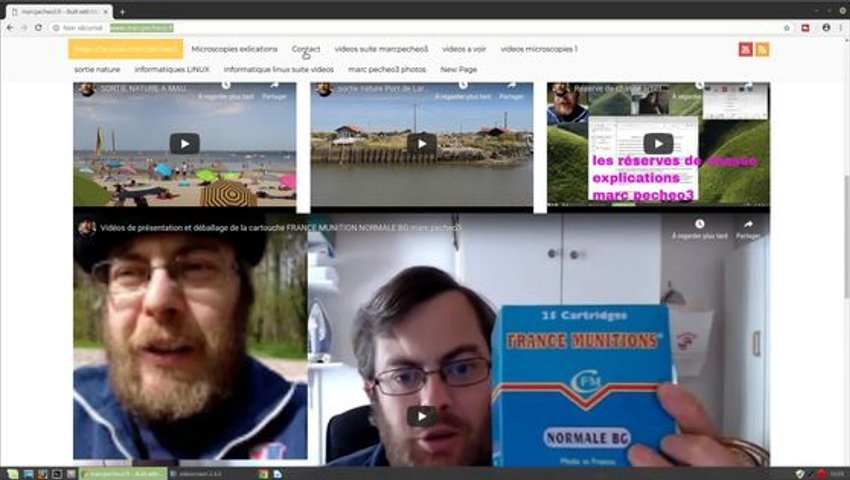850x480 pixels.
Task: Click the browser forward arrow
Action: click(24, 28)
